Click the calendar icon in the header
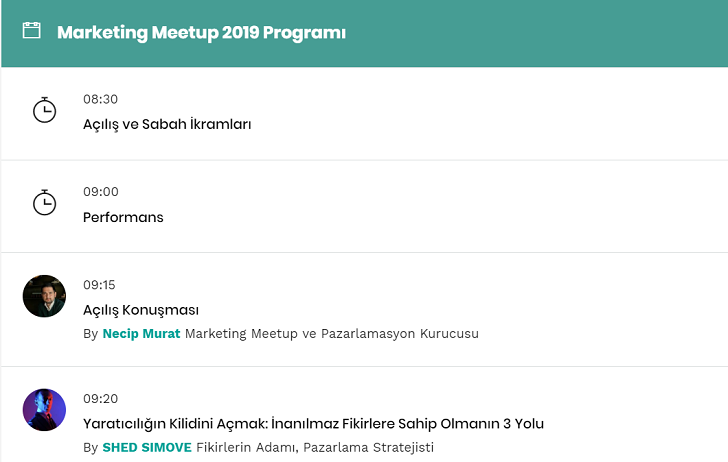 point(32,31)
